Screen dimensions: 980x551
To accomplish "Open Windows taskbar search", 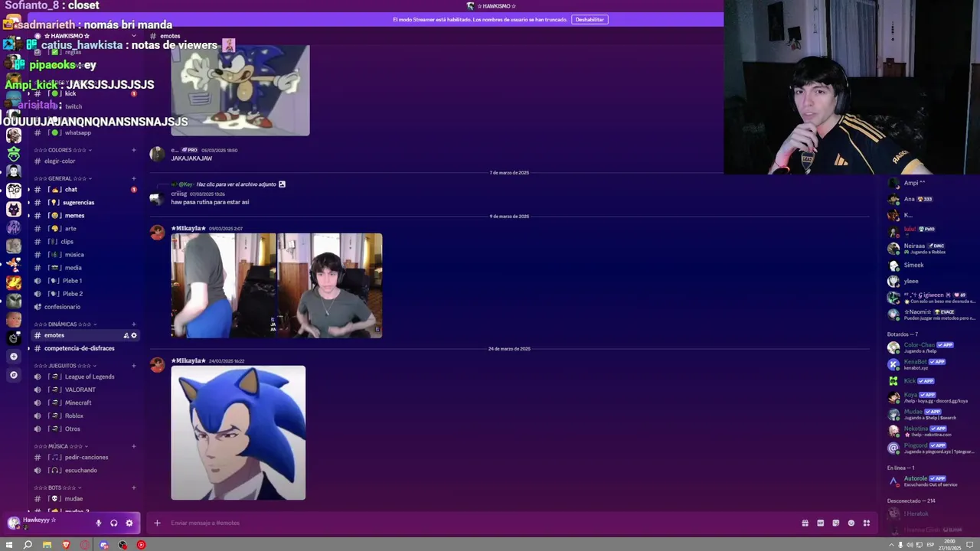I will coord(28,545).
